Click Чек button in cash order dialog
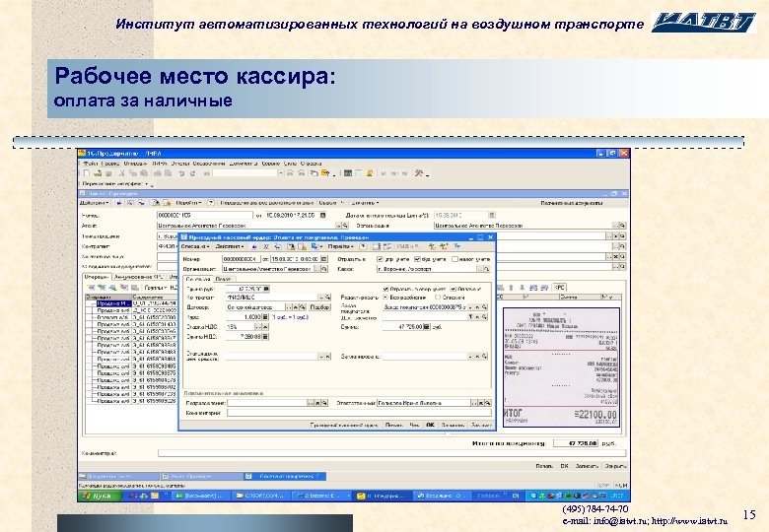 coord(414,426)
